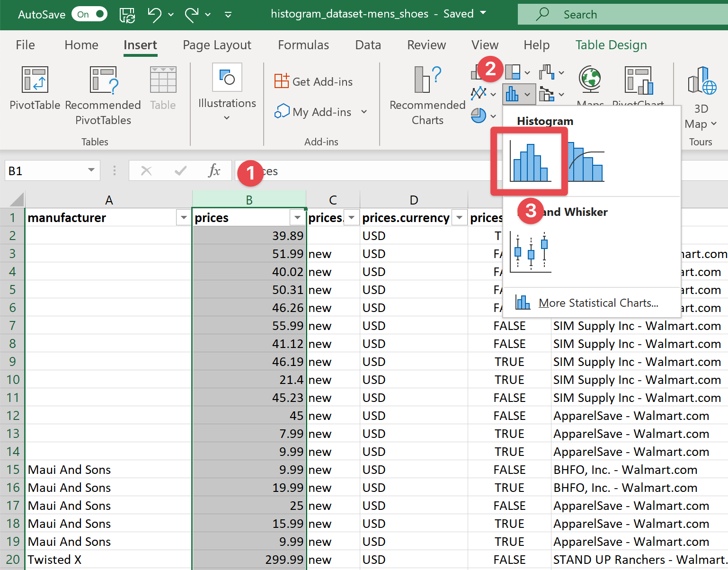The height and width of the screenshot is (570, 728).
Task: Open More Statistical Charts link
Action: pos(598,303)
